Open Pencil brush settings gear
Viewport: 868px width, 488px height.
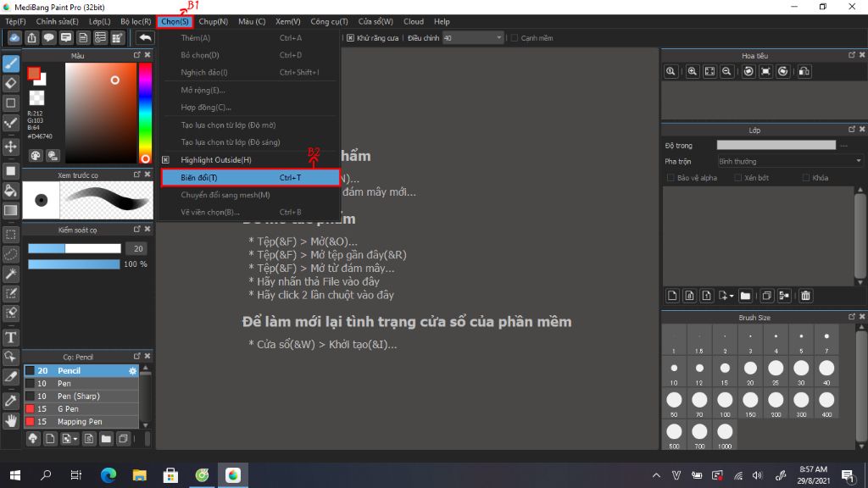click(x=132, y=371)
